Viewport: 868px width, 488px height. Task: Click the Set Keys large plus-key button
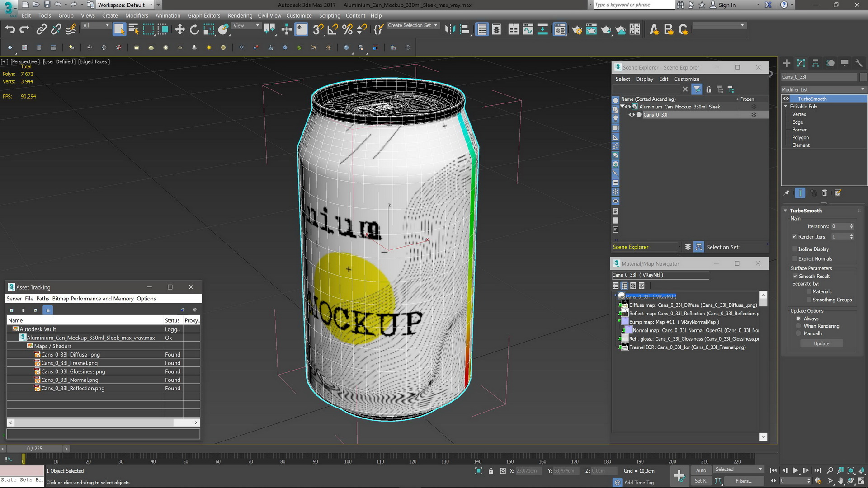pos(679,475)
